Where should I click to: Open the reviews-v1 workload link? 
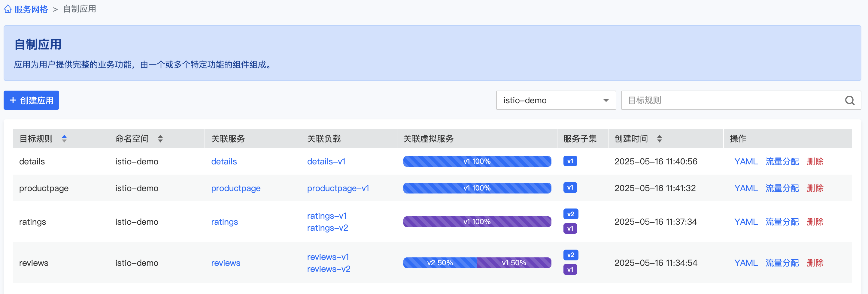tap(328, 257)
